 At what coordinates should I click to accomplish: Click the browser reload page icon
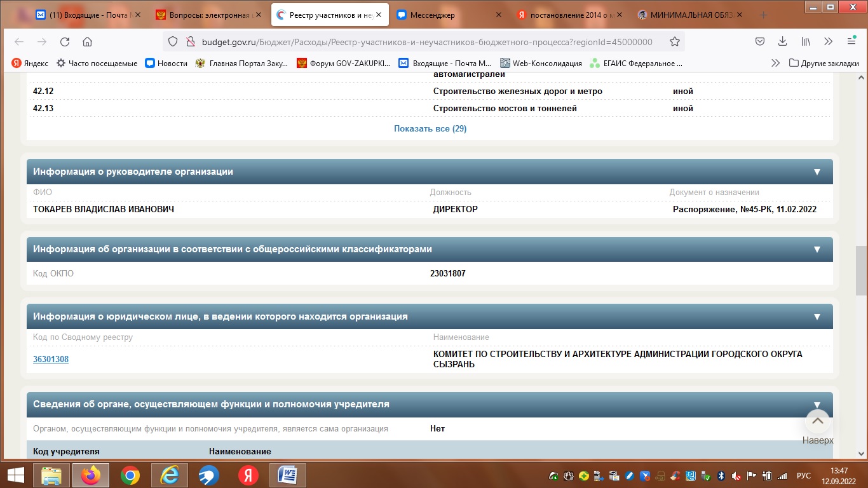pyautogui.click(x=64, y=42)
